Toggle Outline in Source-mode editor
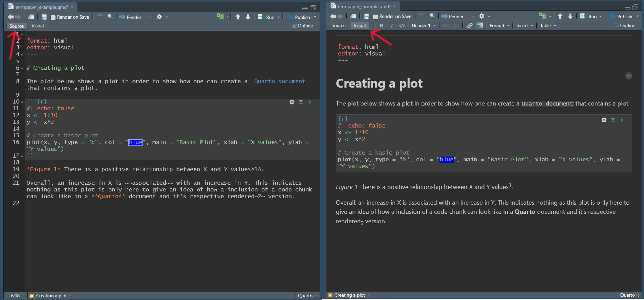644x300 pixels. point(302,26)
